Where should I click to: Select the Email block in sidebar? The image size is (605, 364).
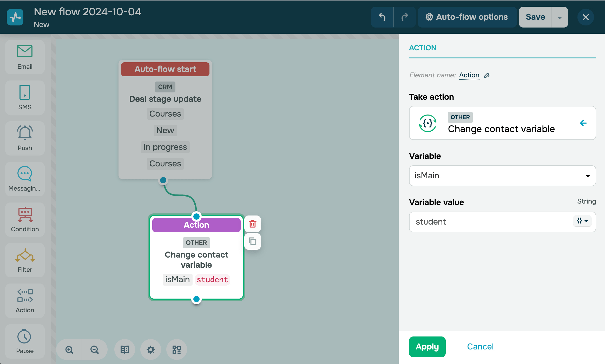point(25,57)
